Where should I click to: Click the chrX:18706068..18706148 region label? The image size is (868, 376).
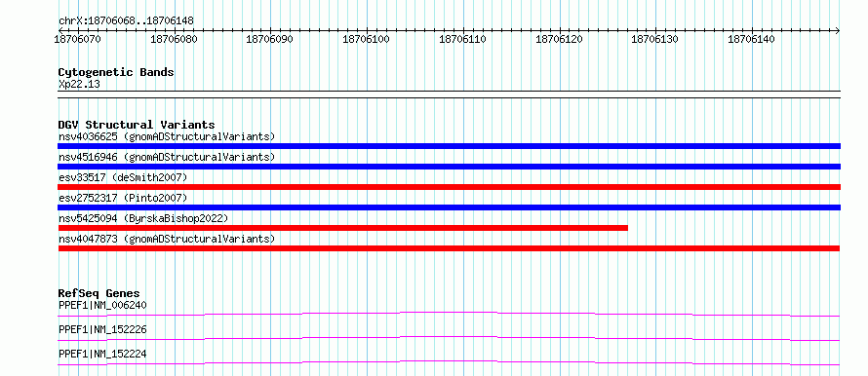coord(126,21)
